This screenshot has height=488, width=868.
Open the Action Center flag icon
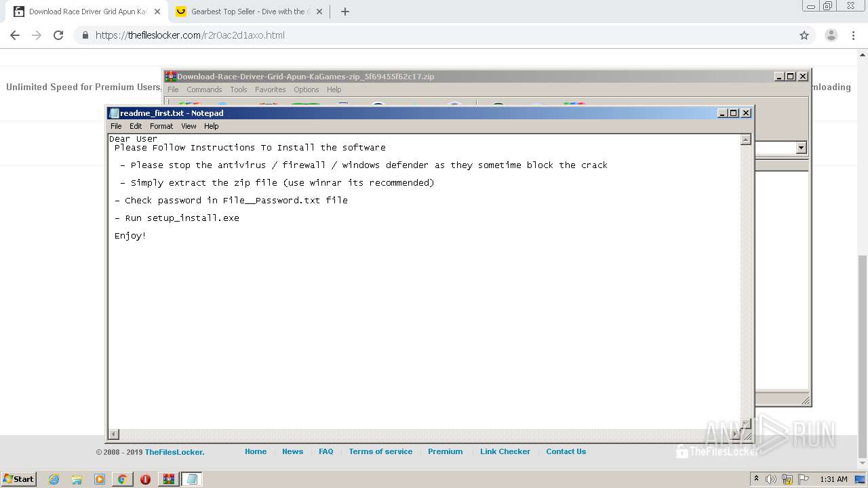pyautogui.click(x=804, y=479)
